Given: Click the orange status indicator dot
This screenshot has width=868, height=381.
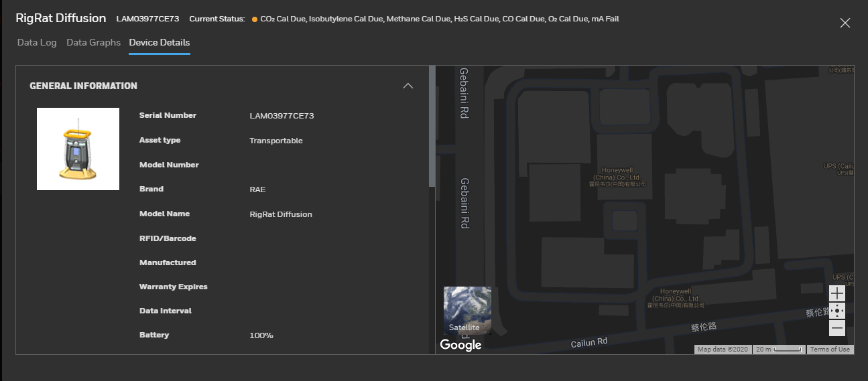Looking at the screenshot, I should [x=255, y=19].
